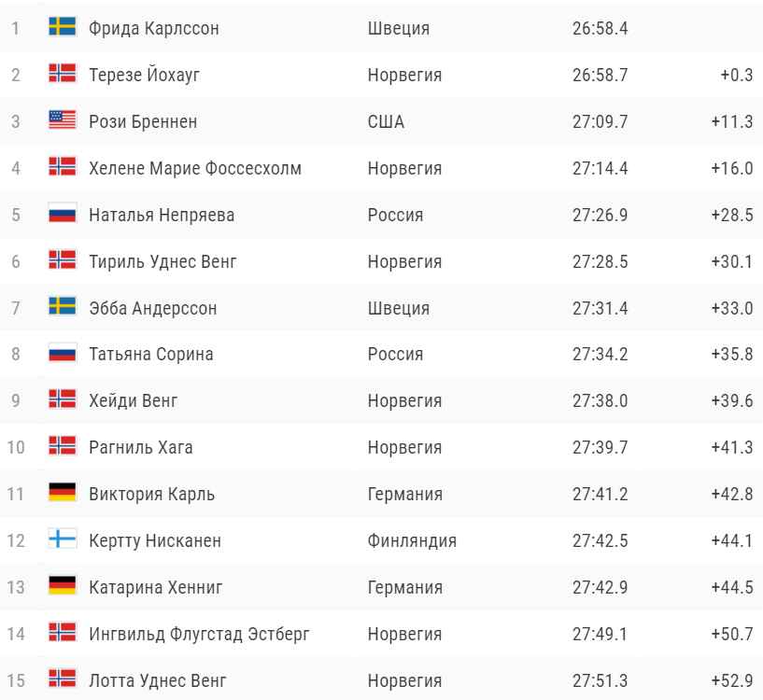
Task: Click the rank number 15
Action: (x=16, y=680)
